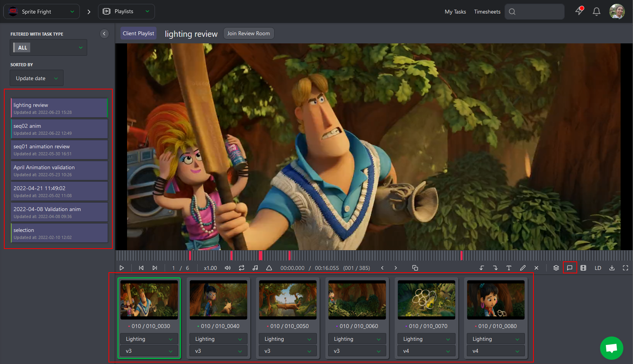Open the green chat support bubble

click(612, 348)
